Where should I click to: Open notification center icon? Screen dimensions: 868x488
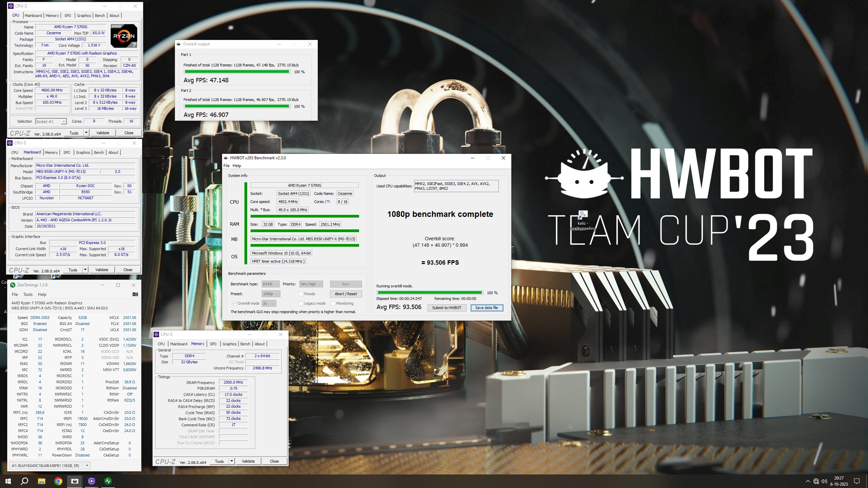pos(857,481)
